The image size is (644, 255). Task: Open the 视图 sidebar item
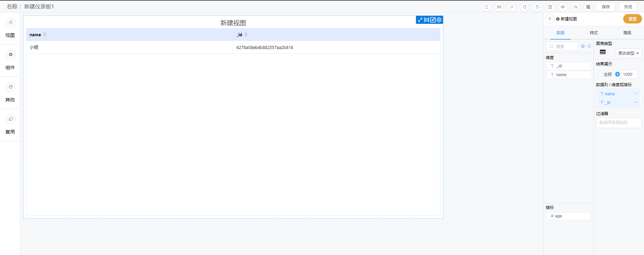[10, 28]
